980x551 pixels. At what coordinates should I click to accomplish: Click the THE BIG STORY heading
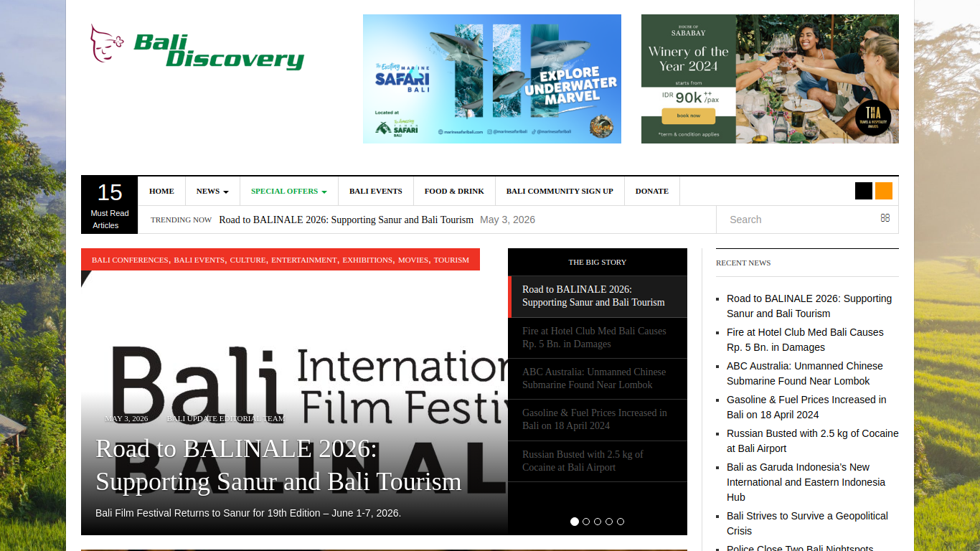pos(598,263)
